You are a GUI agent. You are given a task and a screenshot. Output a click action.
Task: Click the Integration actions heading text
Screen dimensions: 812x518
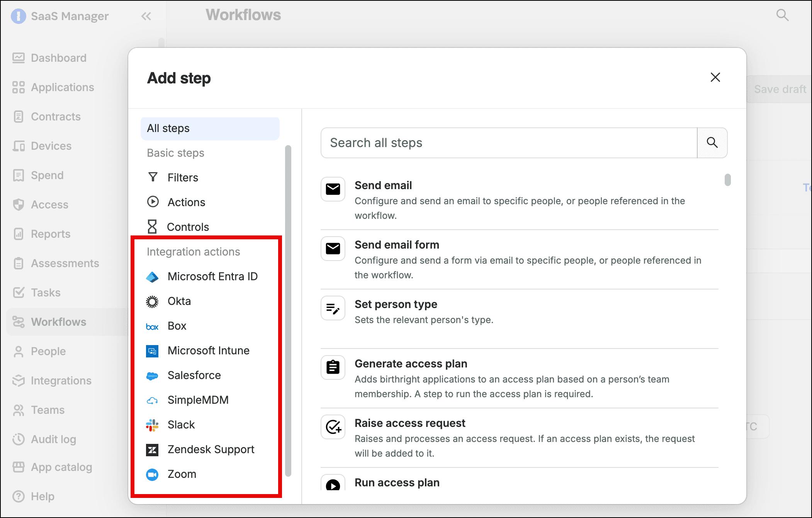[x=194, y=252]
